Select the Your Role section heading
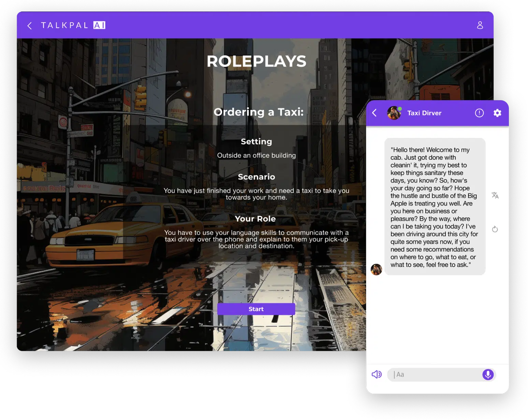Viewport: 528px width, 420px height. [255, 219]
